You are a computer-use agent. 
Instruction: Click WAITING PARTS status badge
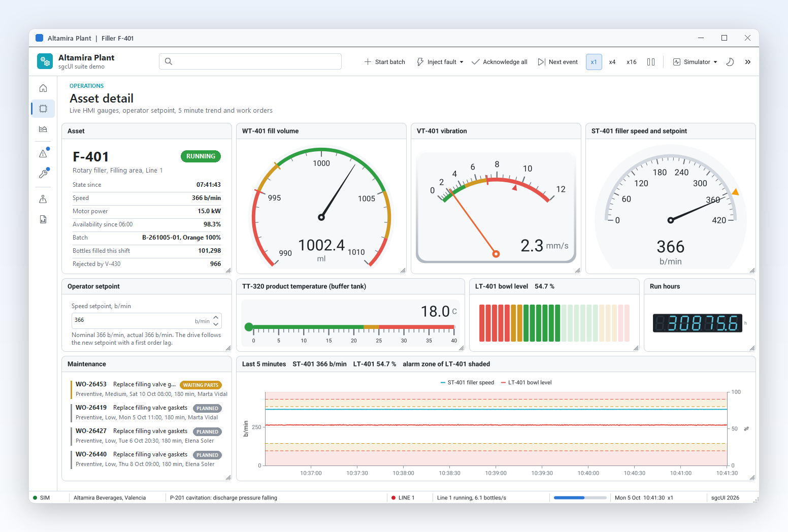tap(201, 385)
